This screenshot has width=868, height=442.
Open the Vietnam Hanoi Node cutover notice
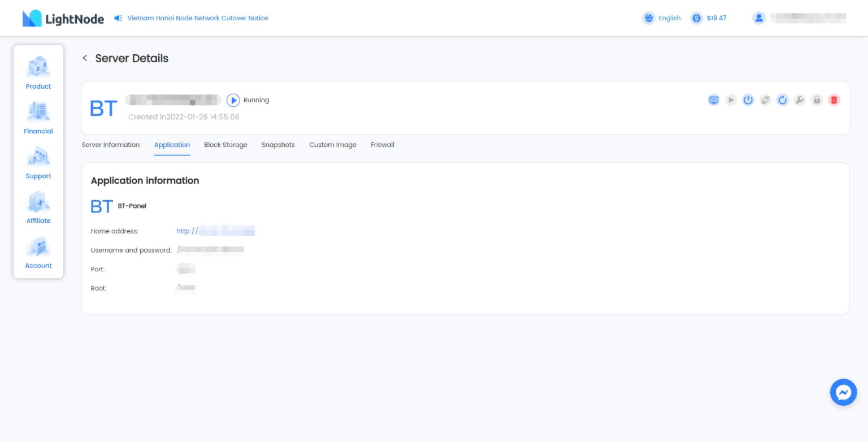click(x=197, y=18)
